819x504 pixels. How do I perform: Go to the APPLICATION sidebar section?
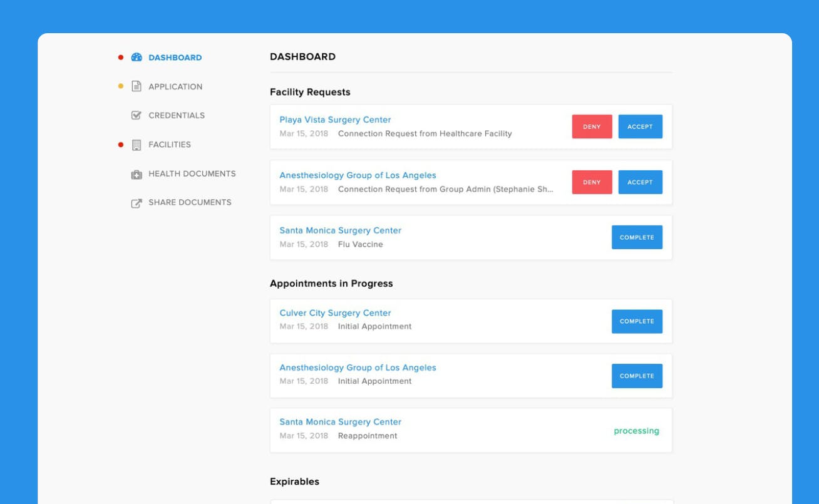pyautogui.click(x=175, y=87)
